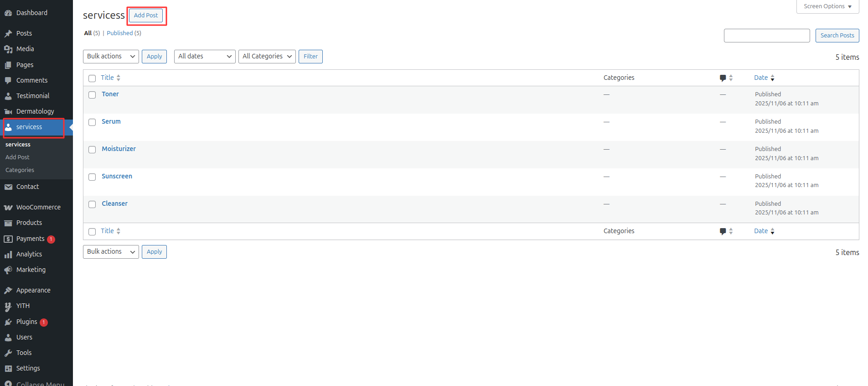This screenshot has height=386, width=868.
Task: Sort by Date in header row
Action: (x=764, y=78)
